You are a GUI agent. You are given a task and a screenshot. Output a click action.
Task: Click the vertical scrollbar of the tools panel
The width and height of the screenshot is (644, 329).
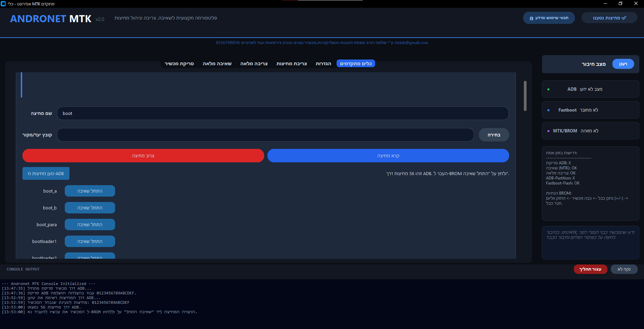pos(525,96)
